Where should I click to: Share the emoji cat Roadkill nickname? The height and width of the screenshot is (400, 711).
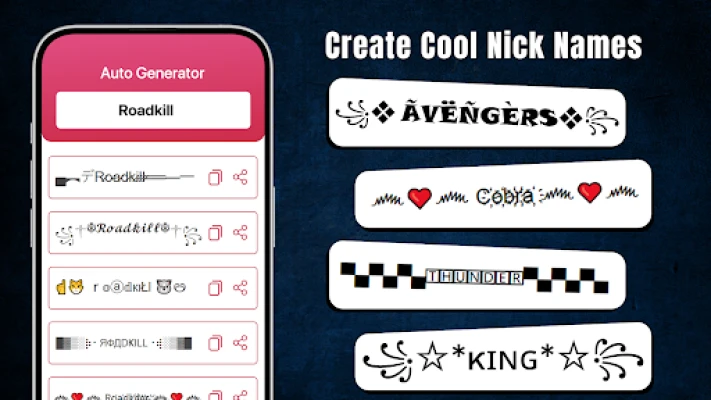[x=240, y=288]
